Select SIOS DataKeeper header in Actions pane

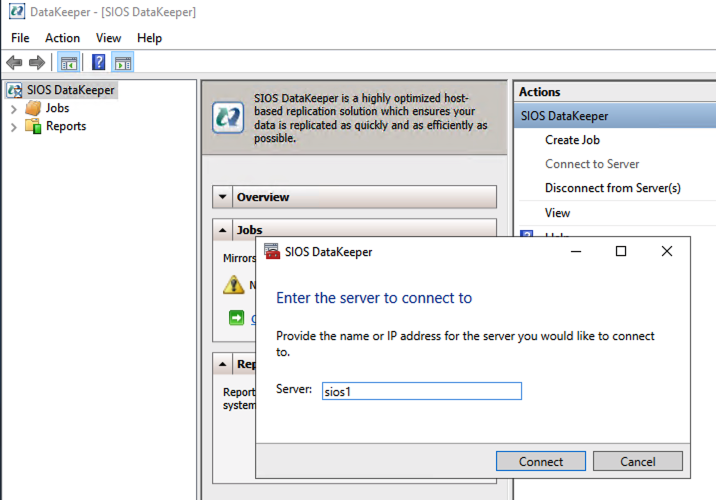[615, 116]
